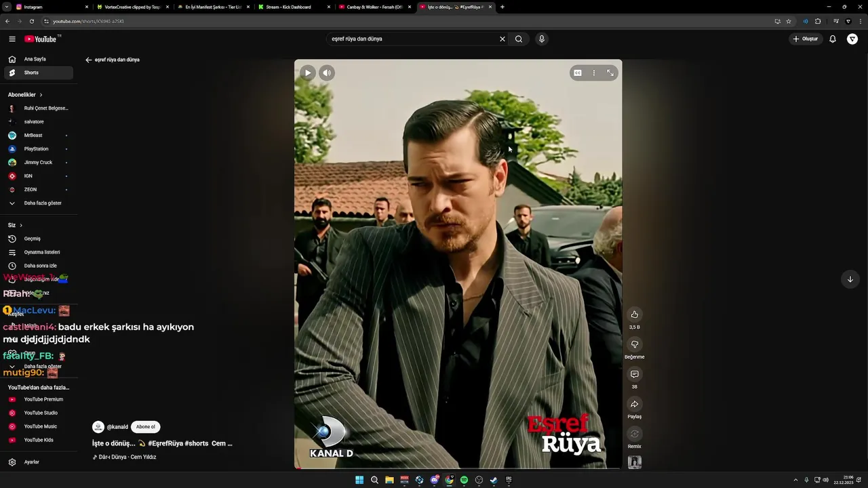868x488 pixels.
Task: Go to next Short with down arrow
Action: click(x=850, y=279)
